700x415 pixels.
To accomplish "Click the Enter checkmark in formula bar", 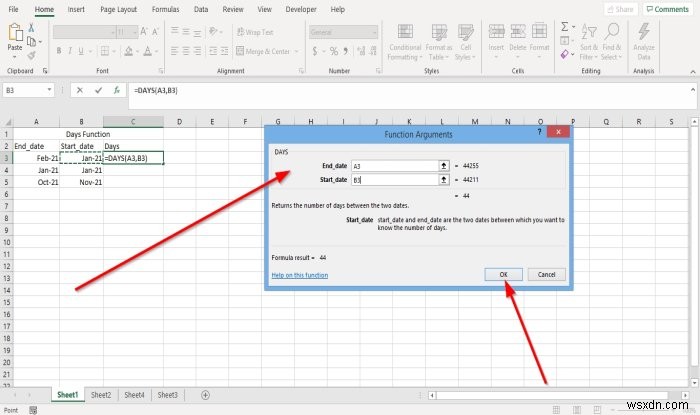I will click(98, 90).
